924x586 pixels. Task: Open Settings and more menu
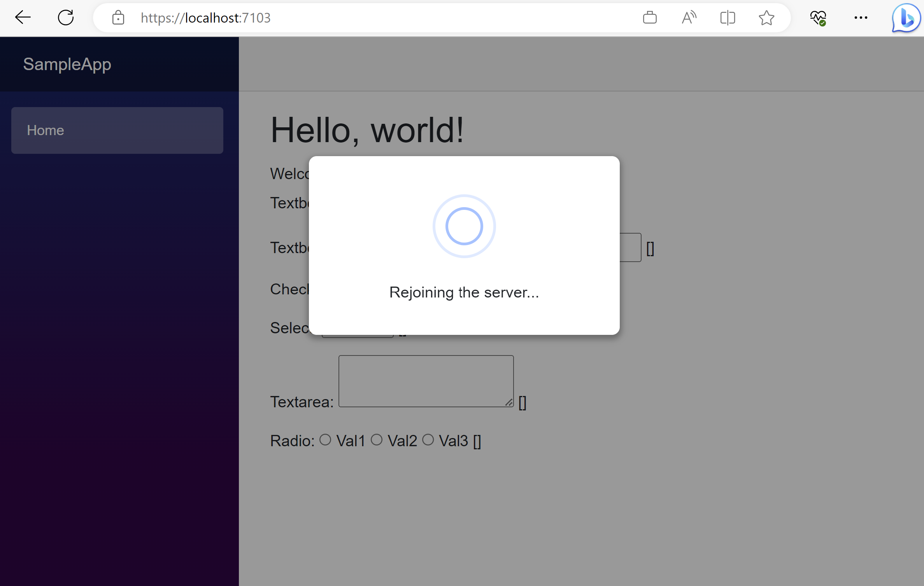pyautogui.click(x=861, y=18)
